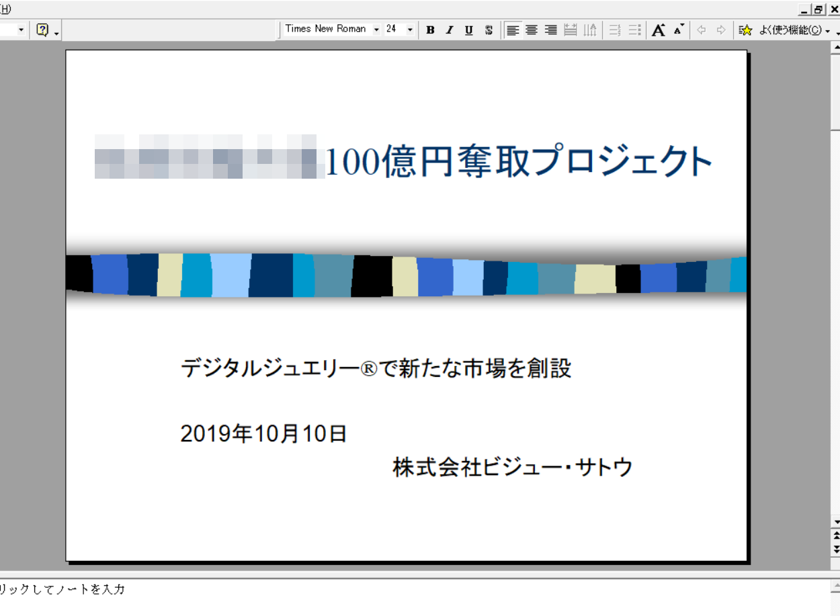Align text to the right
Image resolution: width=840 pixels, height=616 pixels.
pos(551,30)
